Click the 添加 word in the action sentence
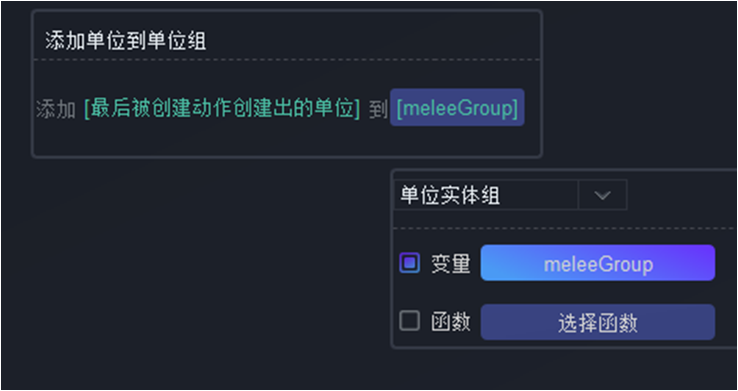 point(56,109)
